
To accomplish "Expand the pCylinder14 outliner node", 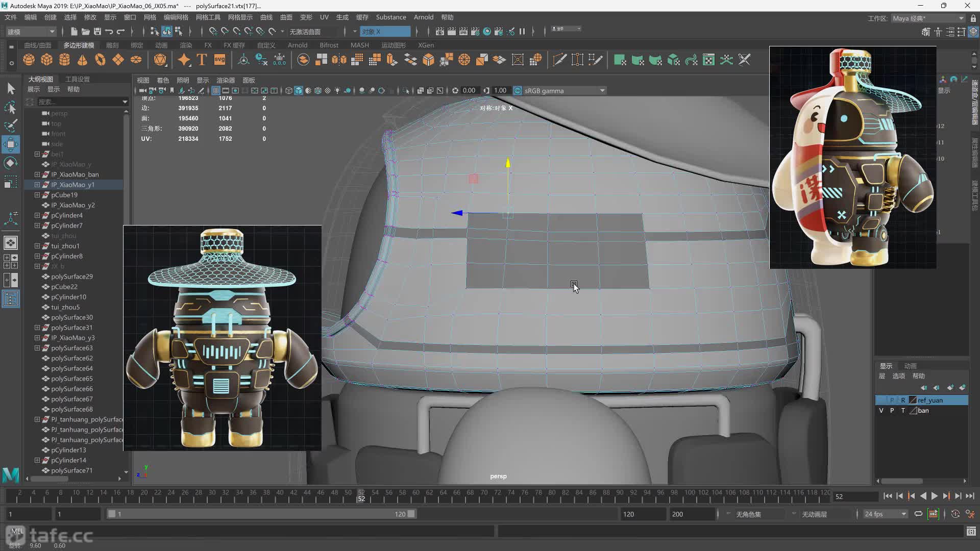I will click(x=37, y=460).
